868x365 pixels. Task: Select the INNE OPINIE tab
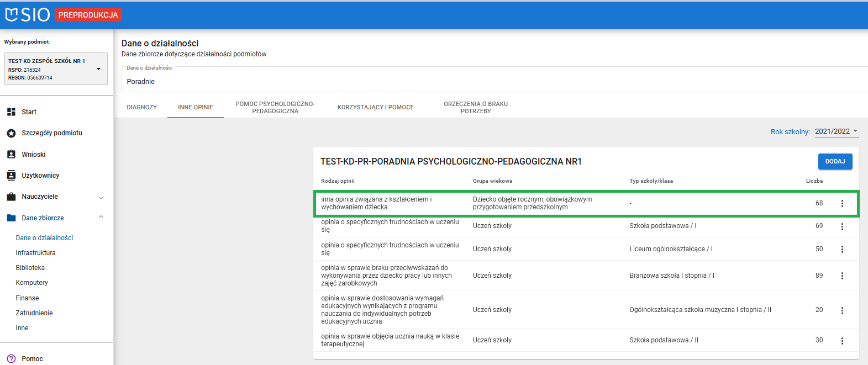[196, 107]
